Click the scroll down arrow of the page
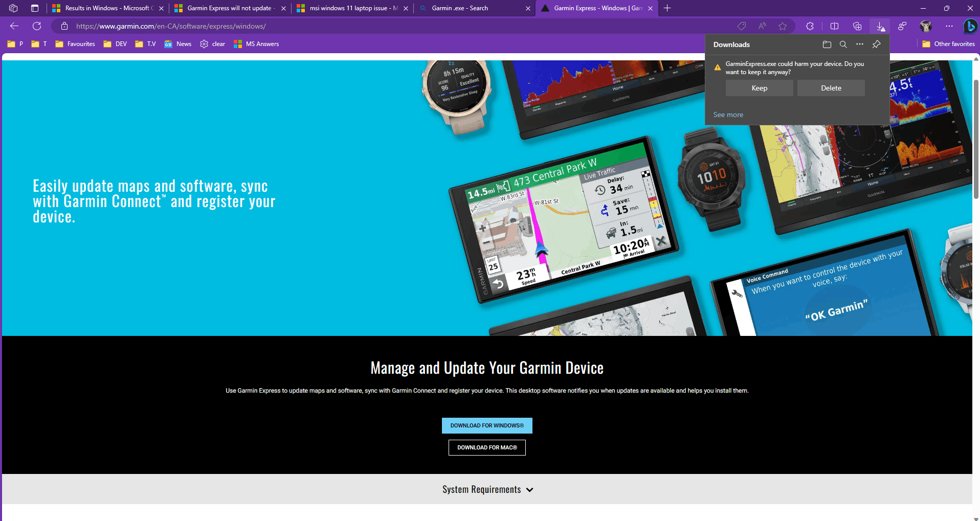This screenshot has height=521, width=980. point(976,518)
